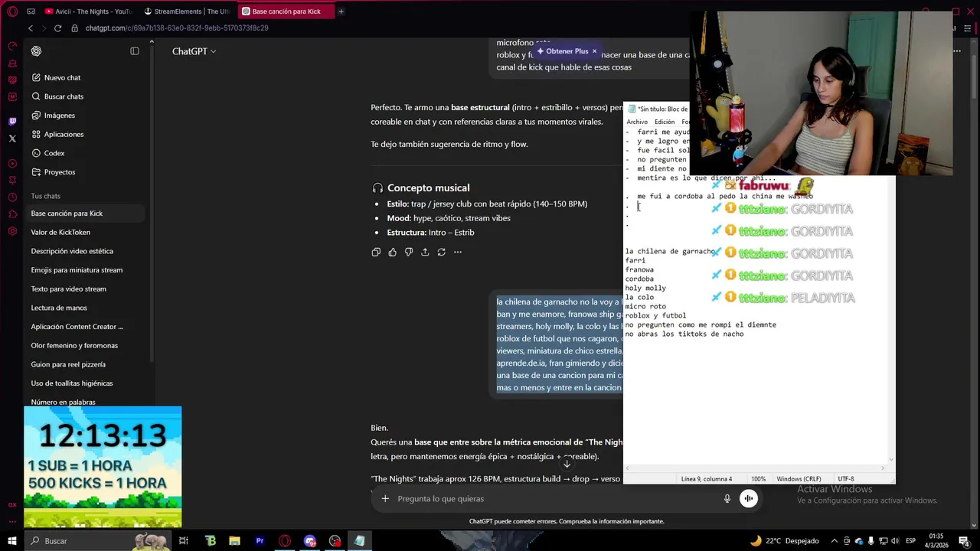Go back in browser history
The width and height of the screenshot is (980, 551).
pos(31,28)
